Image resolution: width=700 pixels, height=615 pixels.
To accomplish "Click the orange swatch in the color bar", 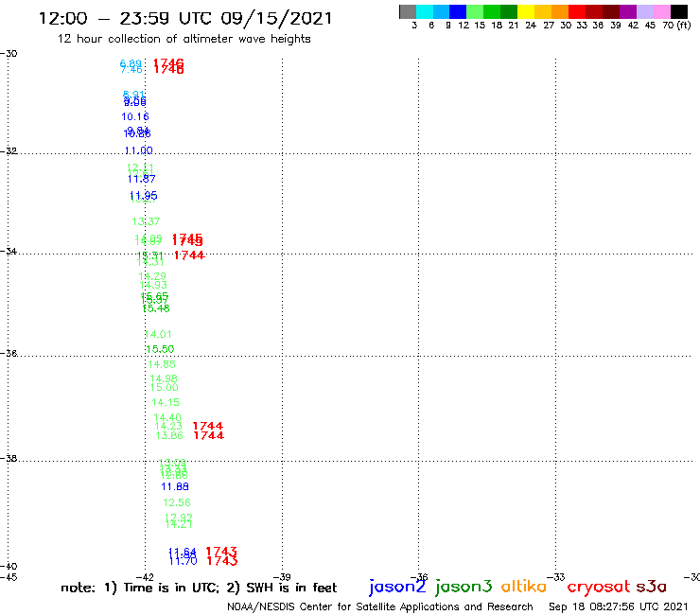I will [560, 11].
